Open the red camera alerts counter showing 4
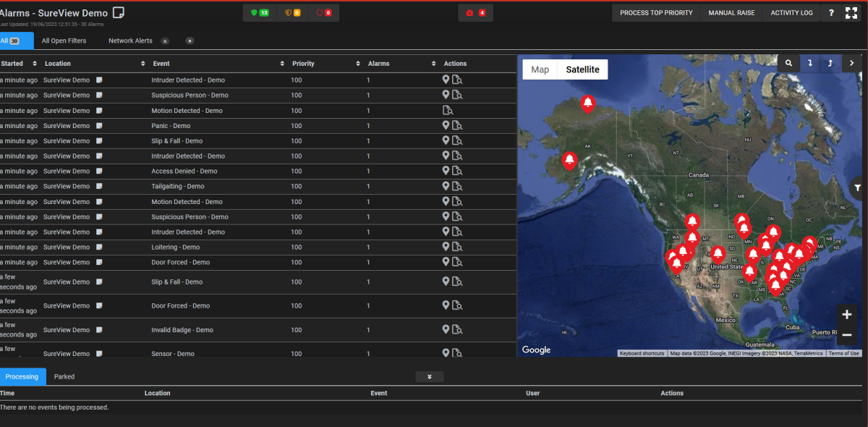 [476, 13]
